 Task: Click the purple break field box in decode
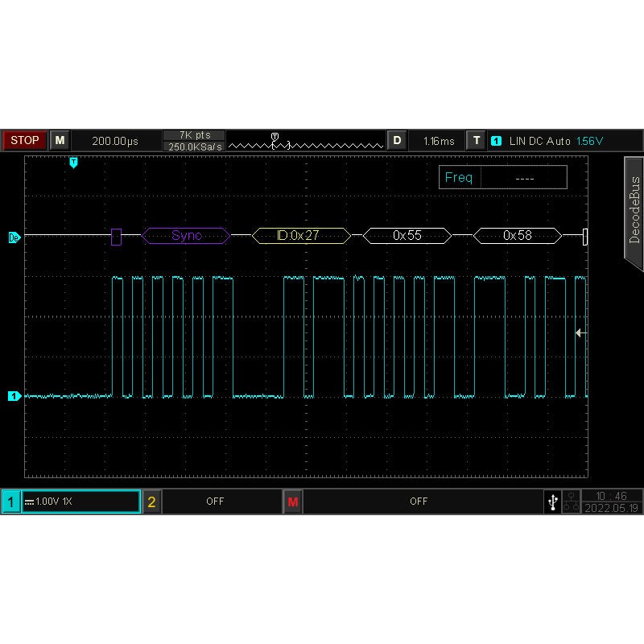[116, 237]
